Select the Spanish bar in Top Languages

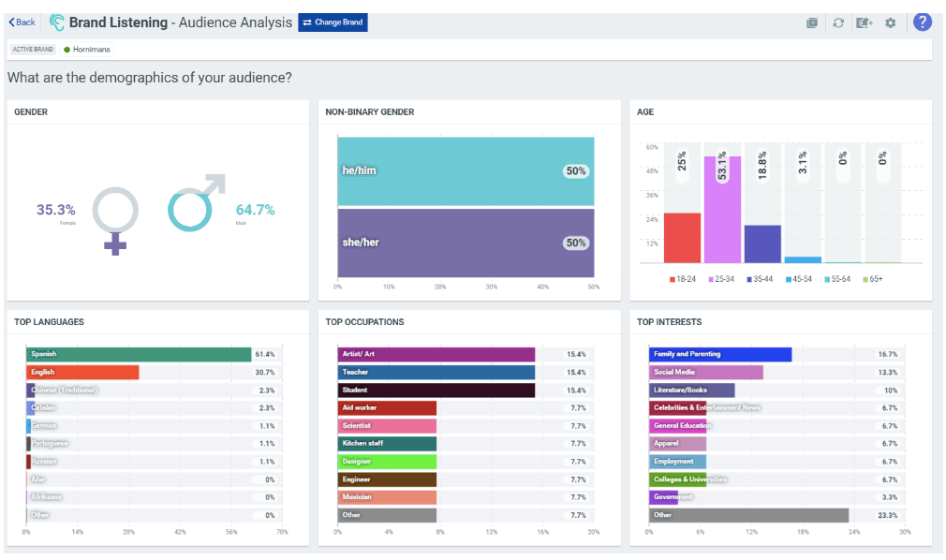[x=139, y=354]
